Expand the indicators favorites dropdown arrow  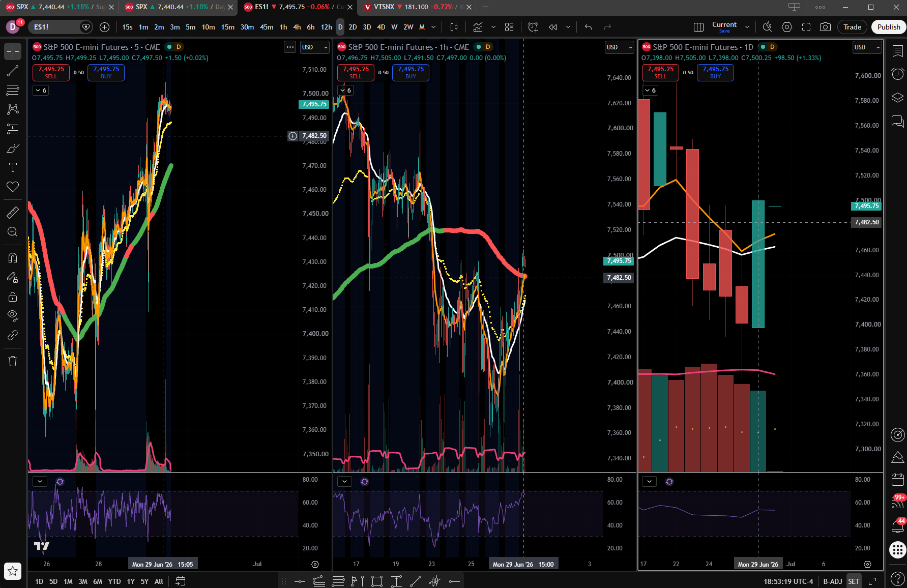[x=493, y=27]
